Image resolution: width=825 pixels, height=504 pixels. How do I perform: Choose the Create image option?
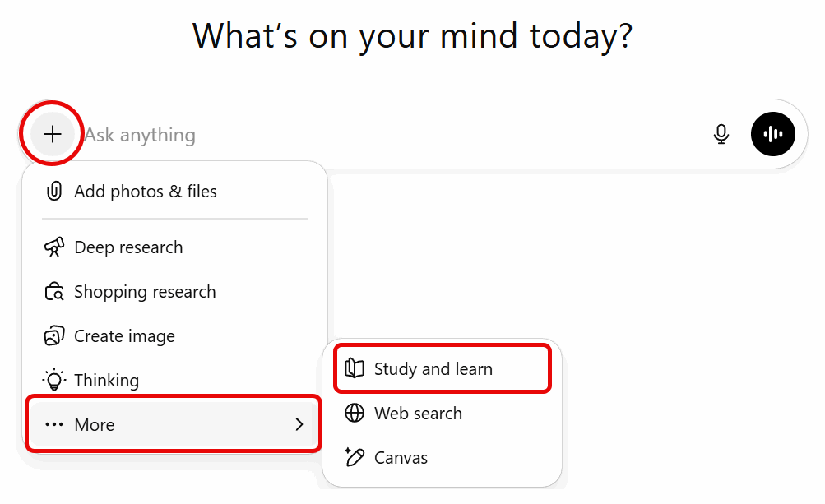(124, 336)
